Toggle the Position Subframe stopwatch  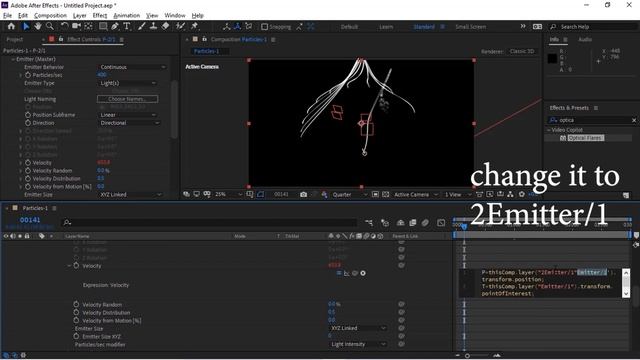[x=28, y=115]
